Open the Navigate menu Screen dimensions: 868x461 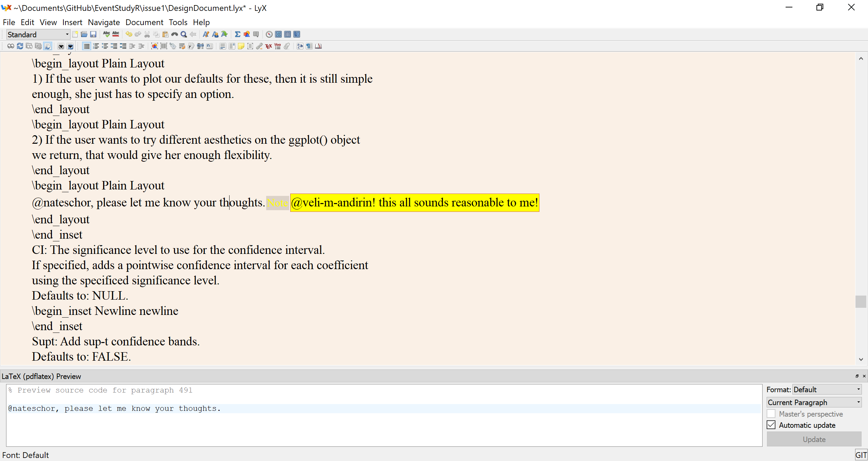pyautogui.click(x=104, y=22)
